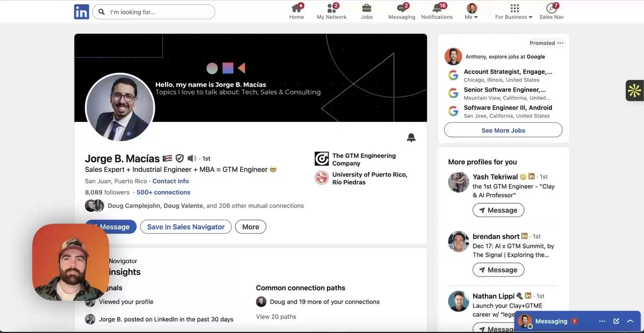644x333 pixels.
Task: Open the More actions button
Action: (251, 227)
